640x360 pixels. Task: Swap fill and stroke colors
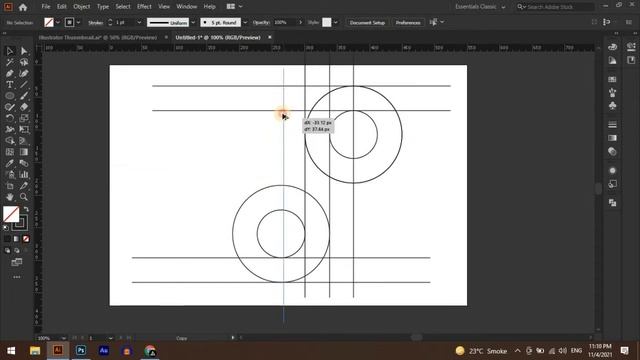[x=26, y=209]
